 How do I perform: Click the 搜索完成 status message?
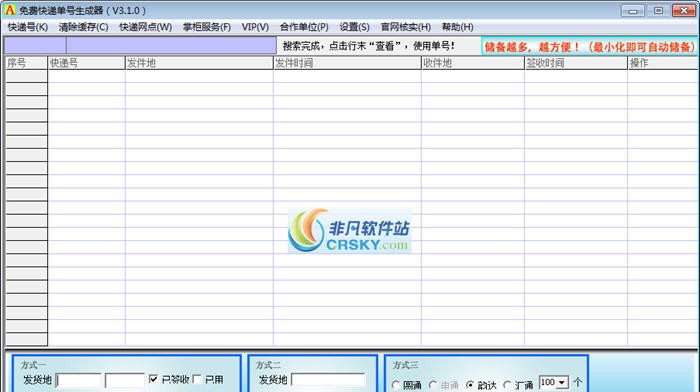pos(369,46)
